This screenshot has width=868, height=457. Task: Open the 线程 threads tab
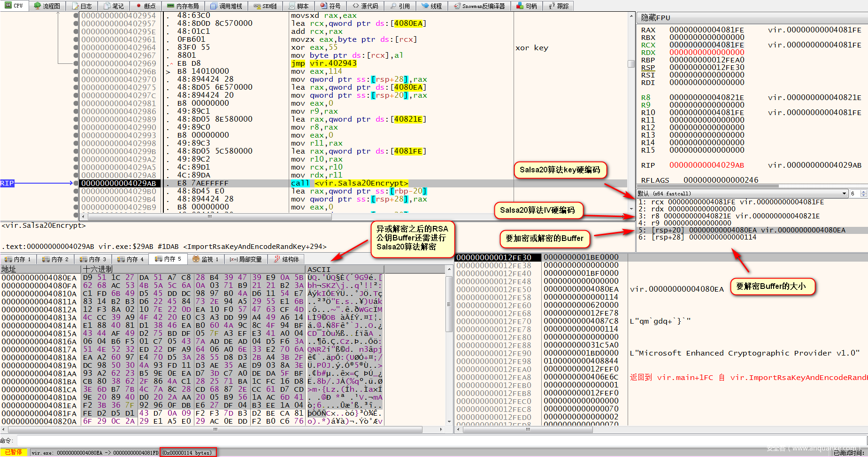pyautogui.click(x=432, y=6)
